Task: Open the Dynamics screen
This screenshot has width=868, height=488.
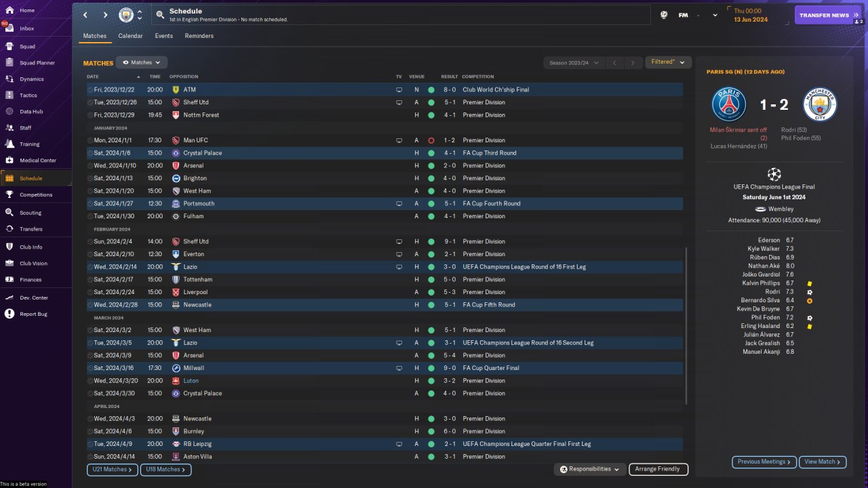Action: pos(32,79)
